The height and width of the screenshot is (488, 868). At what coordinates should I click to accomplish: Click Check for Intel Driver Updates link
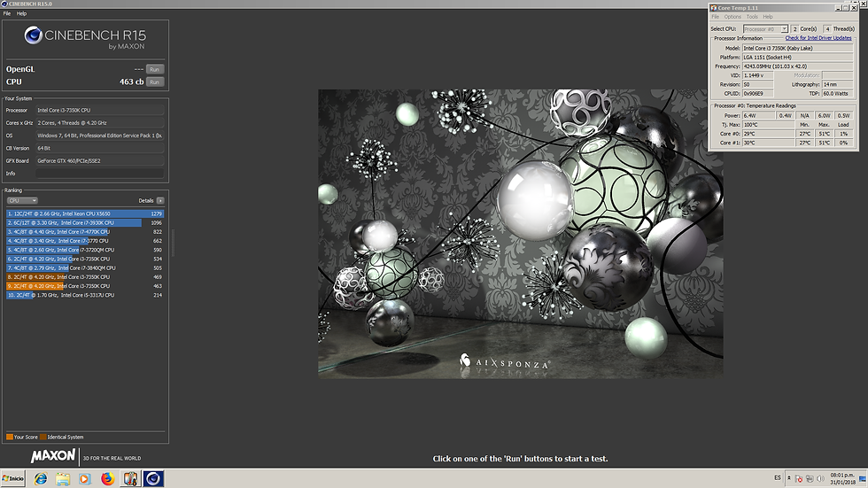818,37
